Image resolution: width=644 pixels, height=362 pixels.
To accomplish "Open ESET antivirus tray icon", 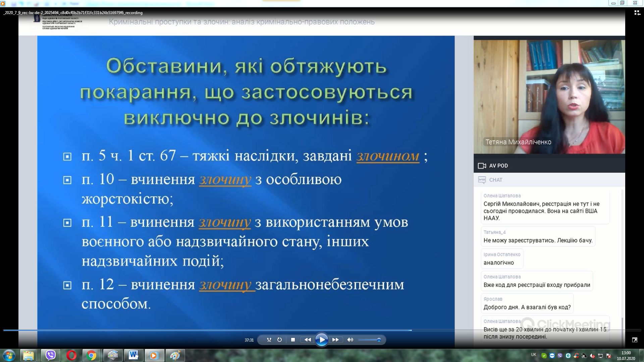I will pyautogui.click(x=568, y=356).
